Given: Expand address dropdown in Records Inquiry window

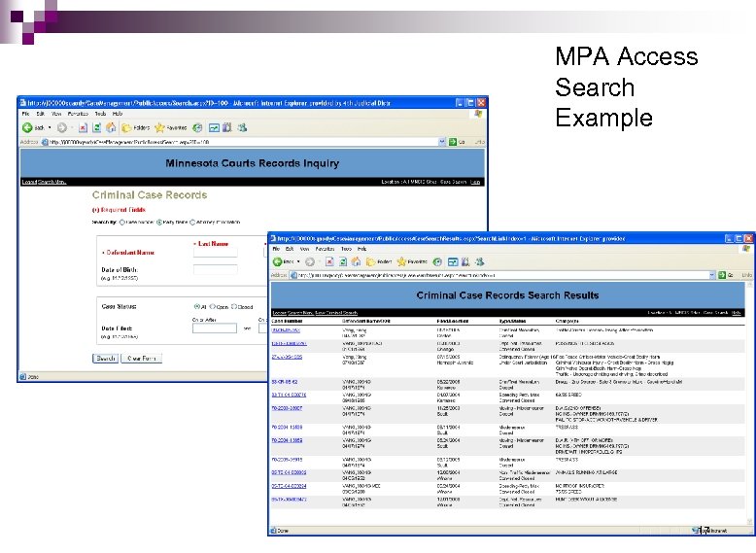Looking at the screenshot, I should [x=441, y=142].
